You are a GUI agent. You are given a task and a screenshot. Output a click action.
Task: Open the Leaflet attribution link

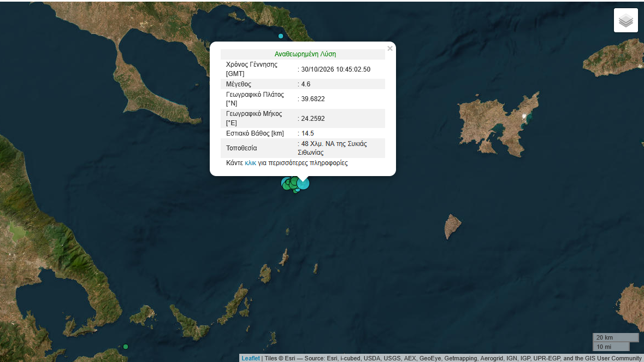point(251,358)
